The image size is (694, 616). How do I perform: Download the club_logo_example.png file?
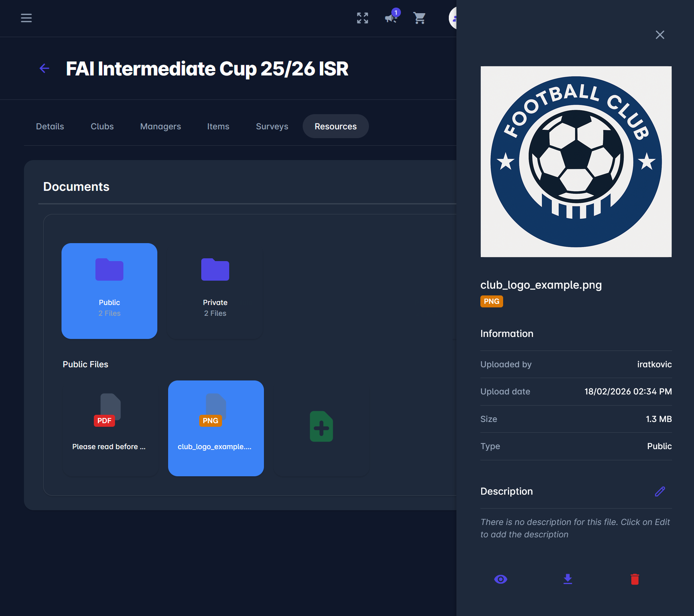click(x=567, y=579)
